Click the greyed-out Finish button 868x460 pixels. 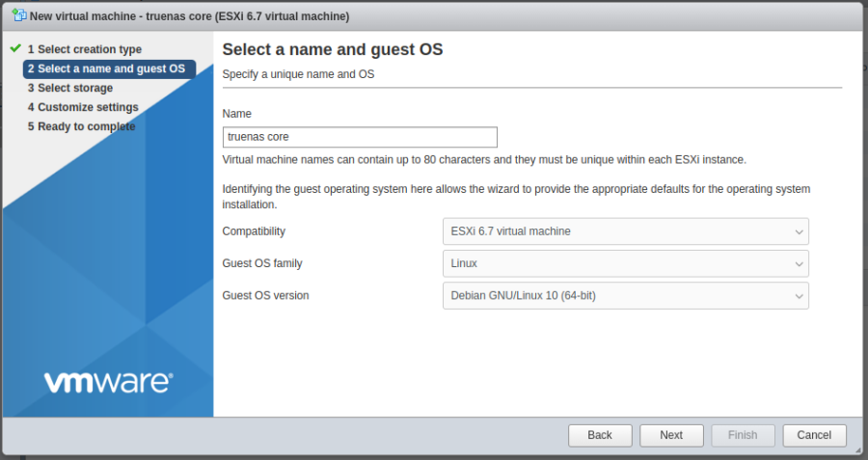[x=743, y=435]
